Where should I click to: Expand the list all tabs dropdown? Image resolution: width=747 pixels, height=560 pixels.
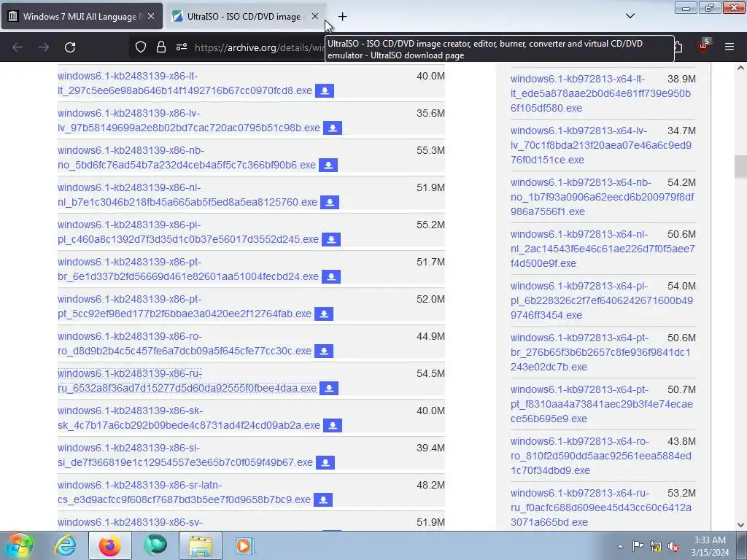pyautogui.click(x=630, y=16)
